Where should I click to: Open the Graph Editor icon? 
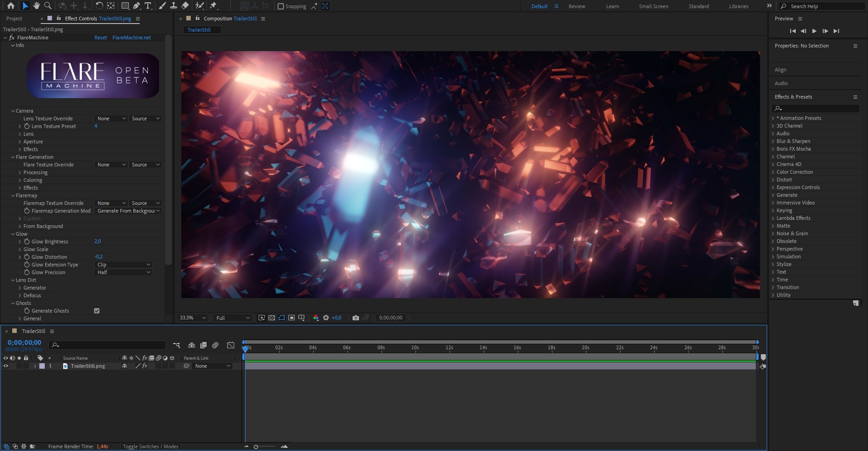(231, 345)
